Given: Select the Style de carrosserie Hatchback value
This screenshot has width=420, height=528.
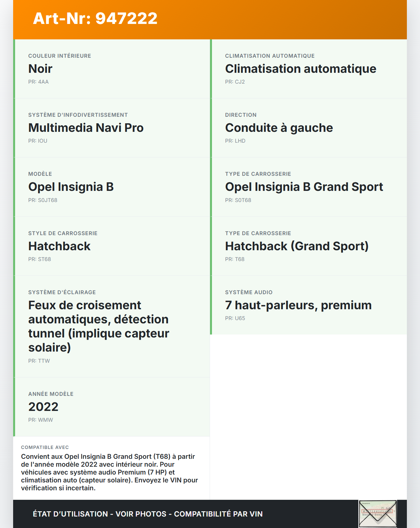Looking at the screenshot, I should tap(59, 246).
